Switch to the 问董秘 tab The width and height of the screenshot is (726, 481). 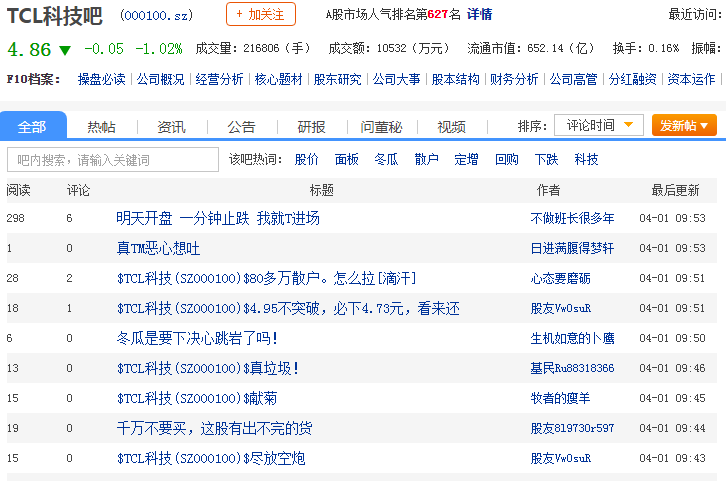tap(382, 127)
